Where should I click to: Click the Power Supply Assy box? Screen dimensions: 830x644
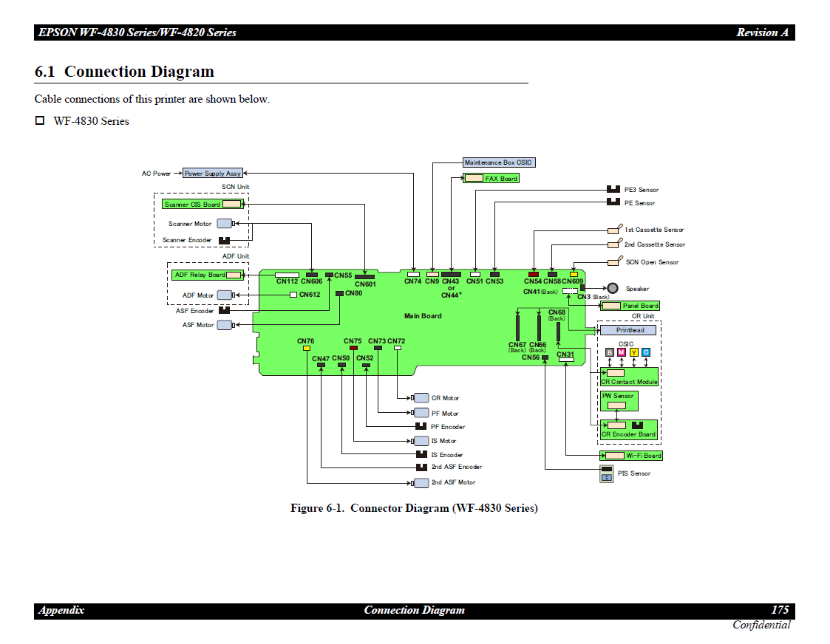point(212,174)
